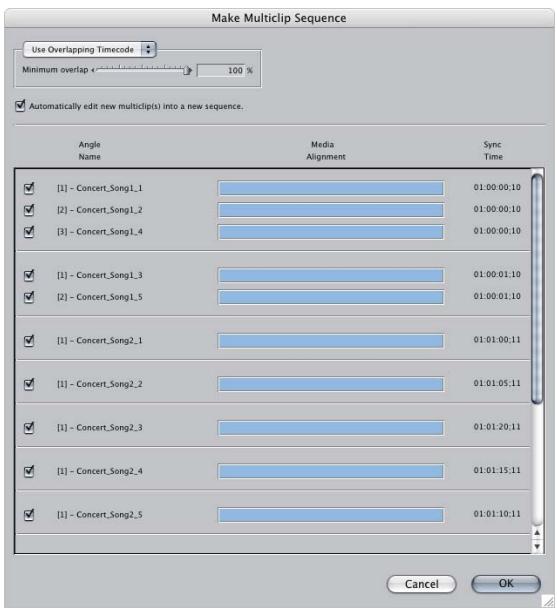Select the media alignment bar for Concert_Song2_2
This screenshot has height=609, width=557.
point(331,384)
